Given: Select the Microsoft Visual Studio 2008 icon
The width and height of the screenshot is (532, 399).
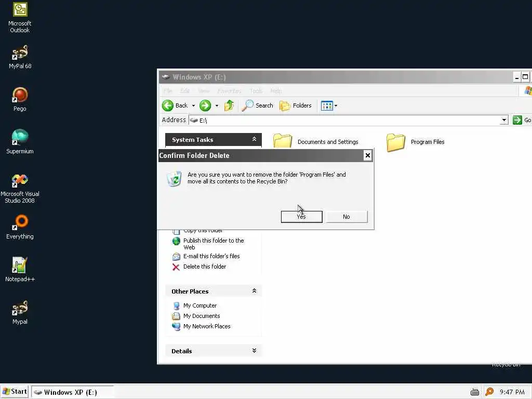Looking at the screenshot, I should tap(20, 188).
